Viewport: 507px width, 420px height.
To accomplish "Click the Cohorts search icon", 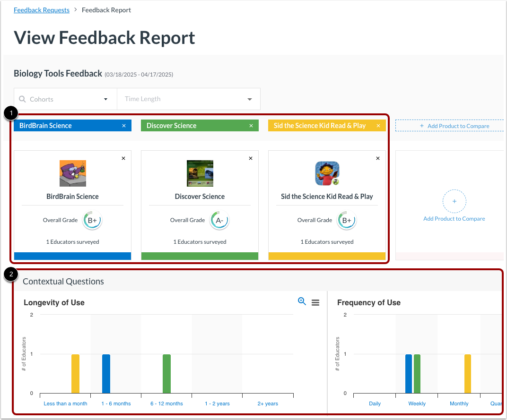I will 22,99.
